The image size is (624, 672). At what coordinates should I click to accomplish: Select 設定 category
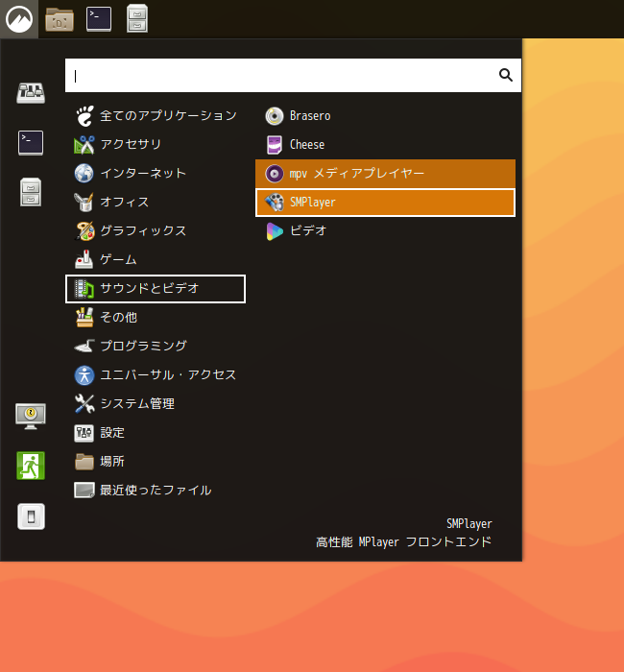(156, 433)
